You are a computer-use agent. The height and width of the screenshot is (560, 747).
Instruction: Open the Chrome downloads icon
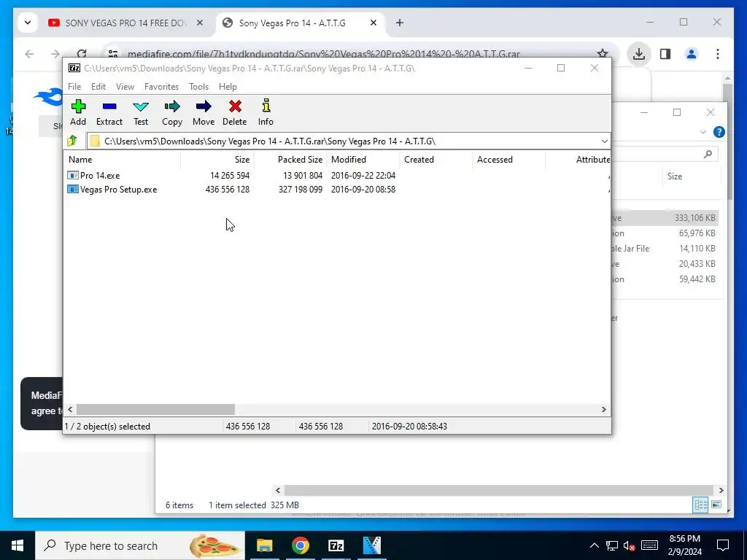pyautogui.click(x=638, y=54)
